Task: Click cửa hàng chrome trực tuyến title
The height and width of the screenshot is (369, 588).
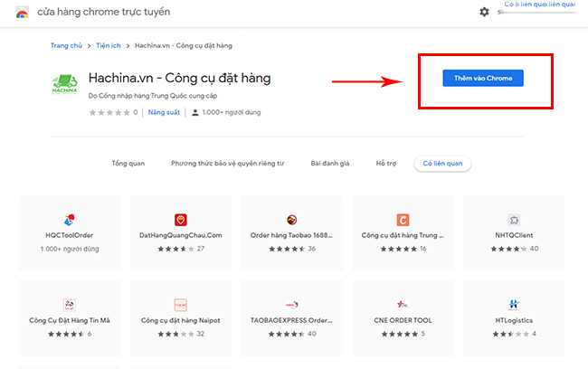Action: pos(103,12)
